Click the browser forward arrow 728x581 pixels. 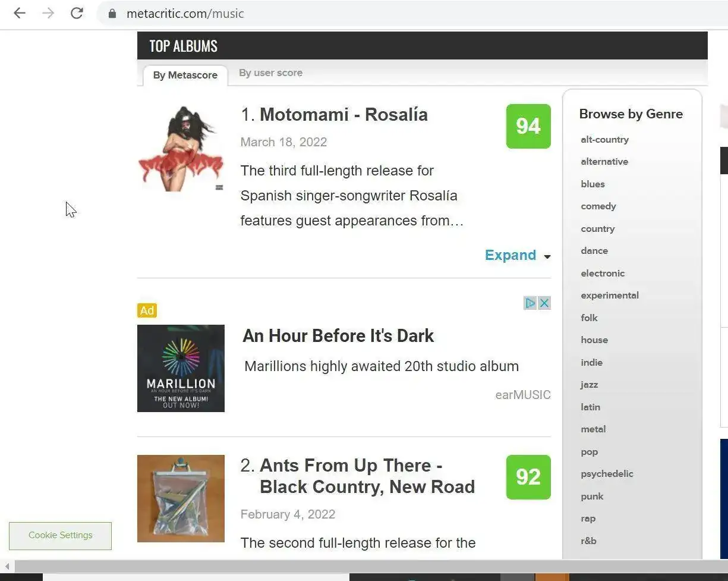[x=48, y=13]
